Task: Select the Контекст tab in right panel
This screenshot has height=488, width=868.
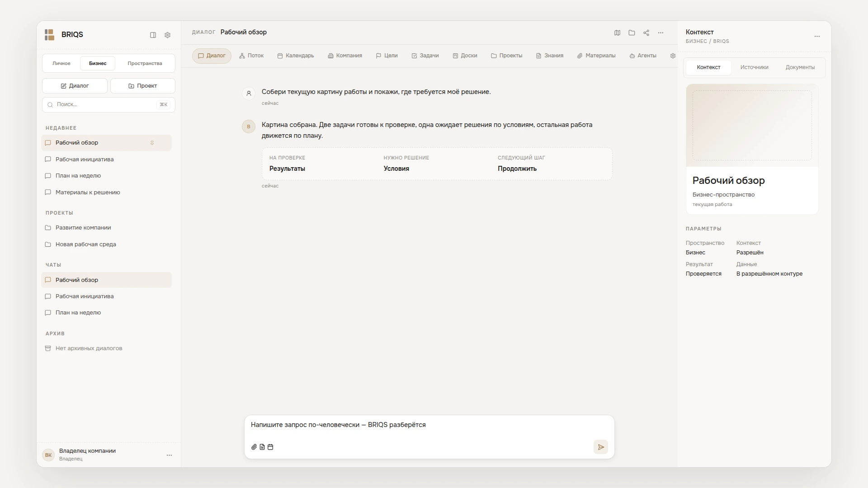Action: (x=708, y=67)
